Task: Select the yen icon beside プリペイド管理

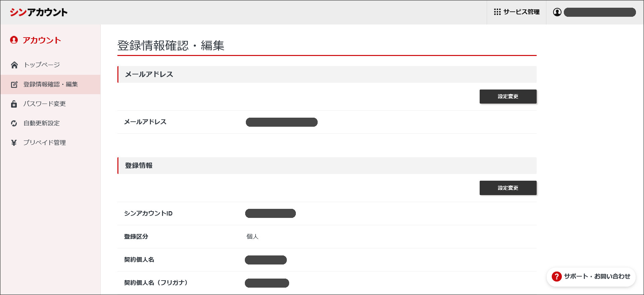Action: coord(14,142)
